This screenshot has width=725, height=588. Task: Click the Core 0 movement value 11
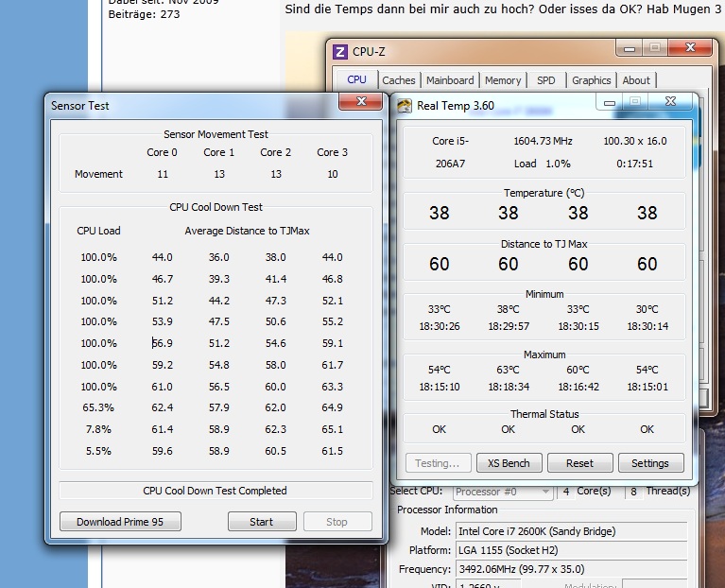point(163,174)
